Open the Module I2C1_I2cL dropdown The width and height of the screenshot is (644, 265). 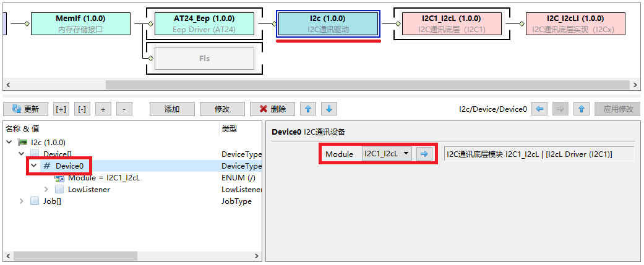[x=387, y=154]
